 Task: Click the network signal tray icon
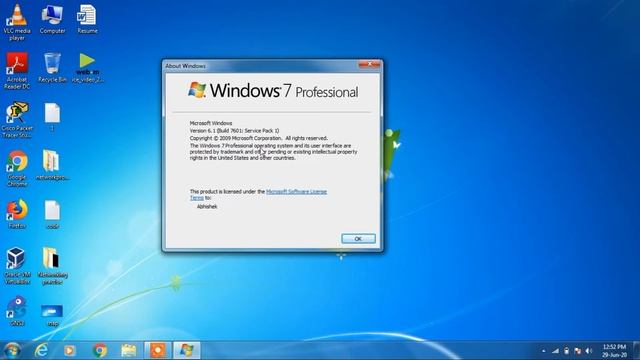(555, 351)
